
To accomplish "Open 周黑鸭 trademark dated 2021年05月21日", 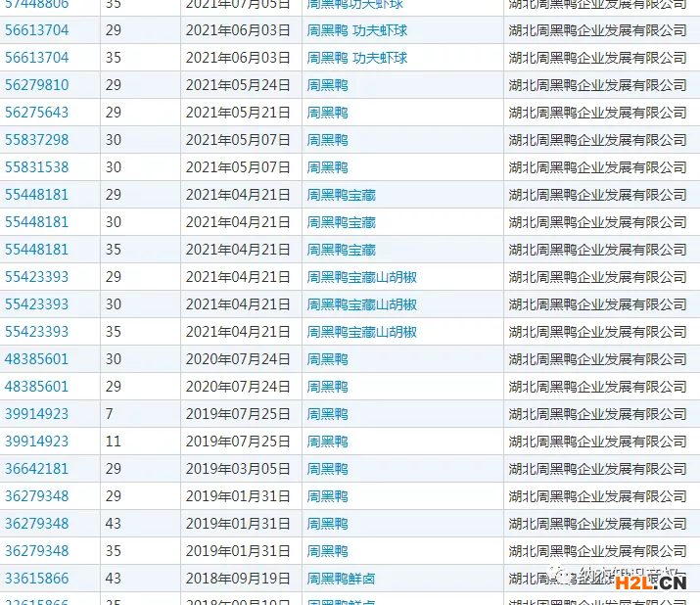I will click(x=327, y=113).
